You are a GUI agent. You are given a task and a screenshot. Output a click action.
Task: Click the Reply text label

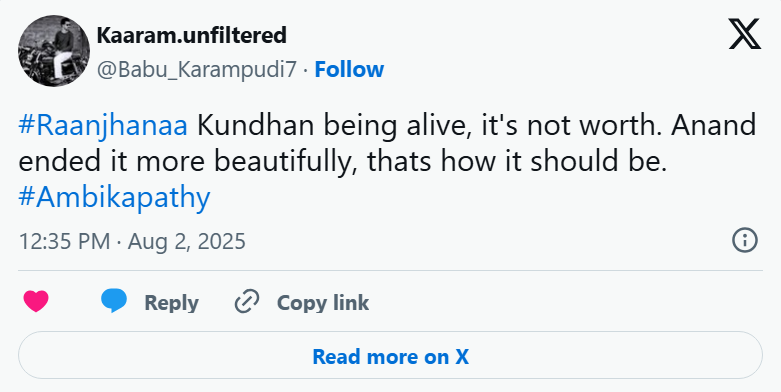point(171,302)
